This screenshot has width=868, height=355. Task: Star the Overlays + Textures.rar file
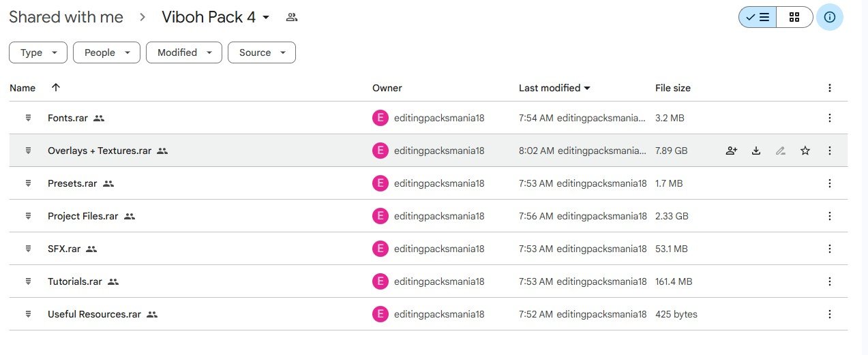point(805,151)
